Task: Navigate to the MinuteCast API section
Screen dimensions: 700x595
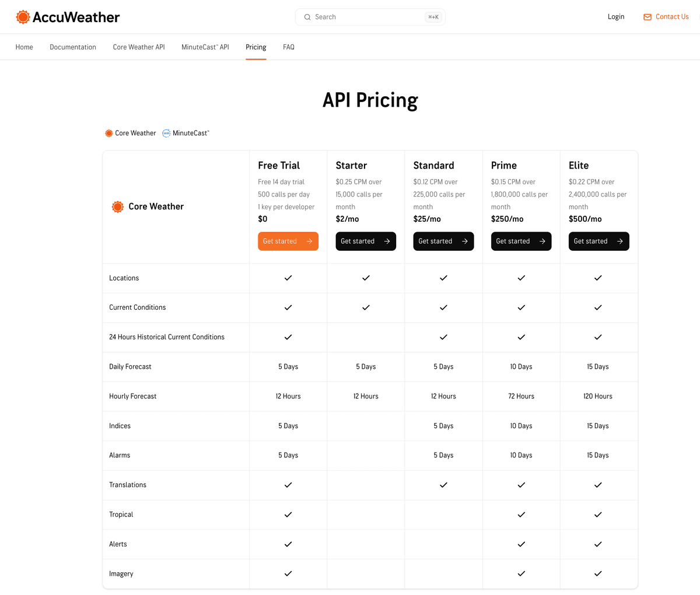Action: pyautogui.click(x=205, y=47)
